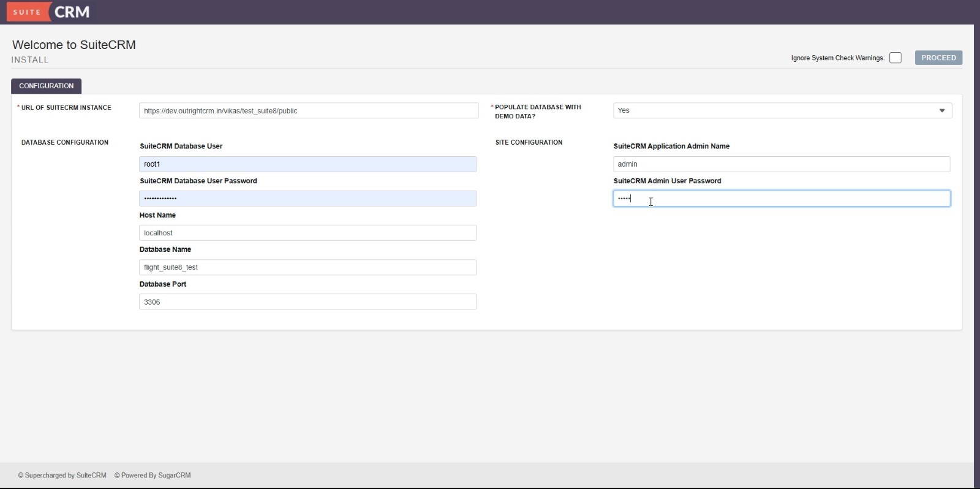This screenshot has width=980, height=489.
Task: Click the POPULATE DATABASE WITH DEMO DATA label
Action: click(538, 112)
